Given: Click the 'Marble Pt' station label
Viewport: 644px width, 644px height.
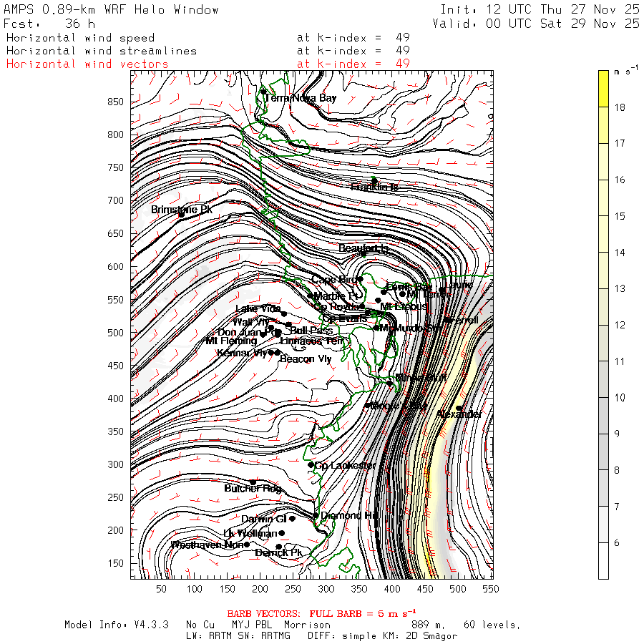Looking at the screenshot, I should [x=337, y=296].
